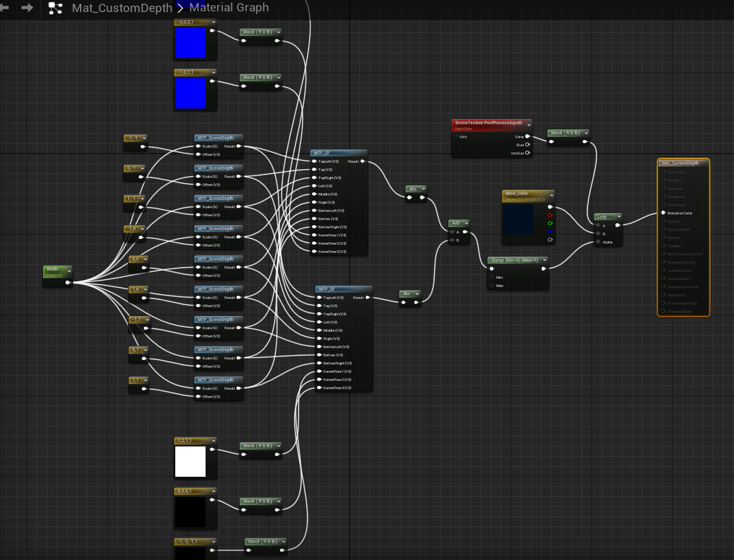Click the blue preview of -1,0,1,1 node

[190, 93]
